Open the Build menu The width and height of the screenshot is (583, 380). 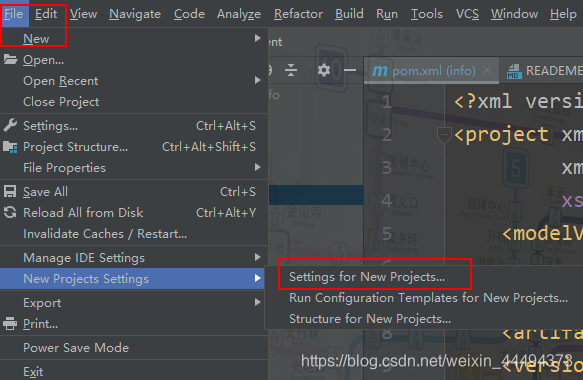pyautogui.click(x=349, y=14)
